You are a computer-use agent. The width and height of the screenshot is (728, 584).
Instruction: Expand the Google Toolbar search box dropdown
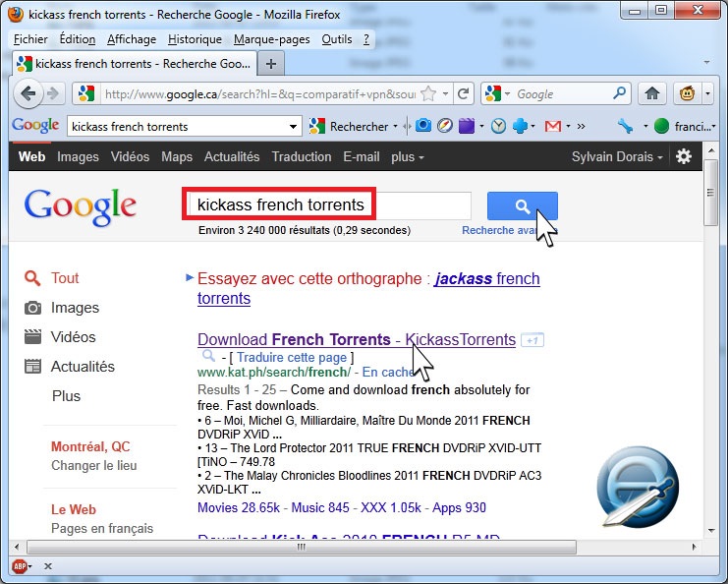point(293,127)
